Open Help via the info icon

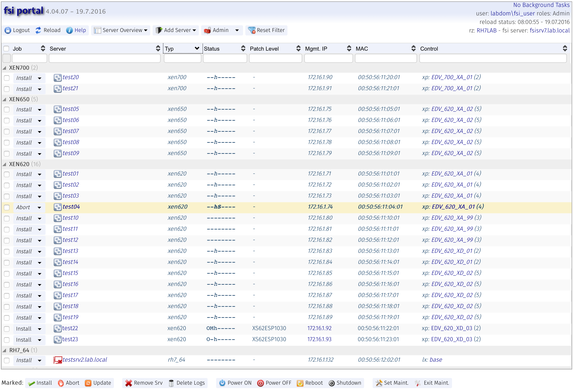tap(70, 30)
